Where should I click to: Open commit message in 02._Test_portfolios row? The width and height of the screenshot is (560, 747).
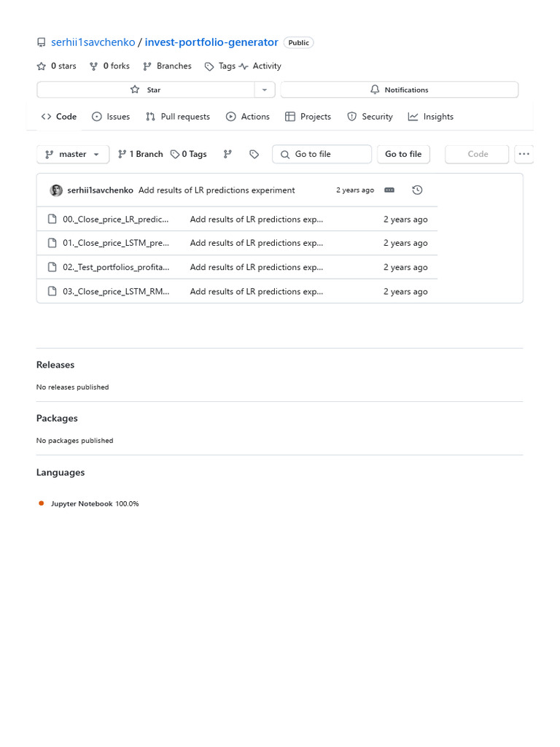click(257, 267)
